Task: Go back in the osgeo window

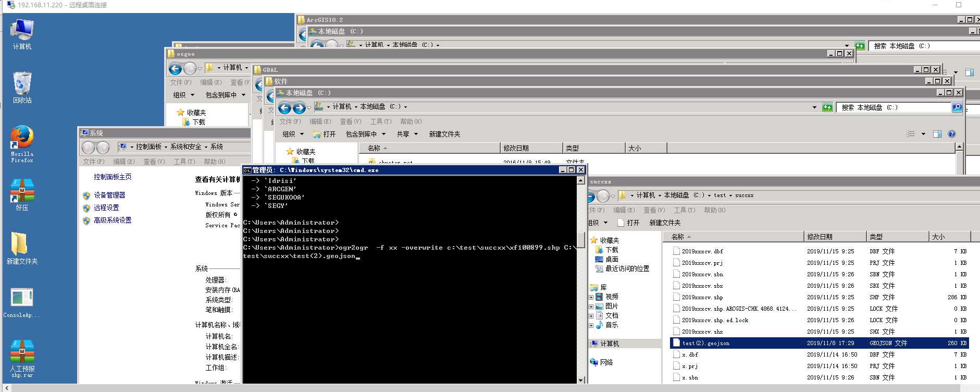Action: tap(176, 69)
